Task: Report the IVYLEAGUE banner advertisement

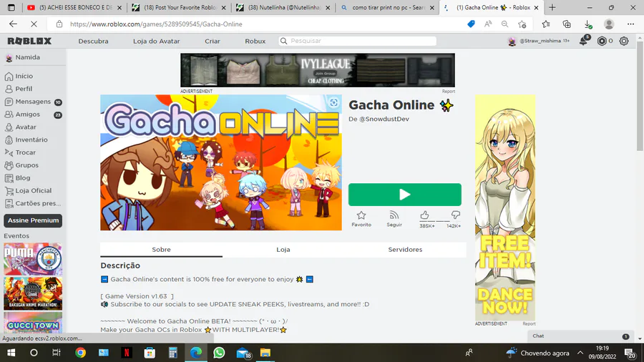Action: pos(449,92)
